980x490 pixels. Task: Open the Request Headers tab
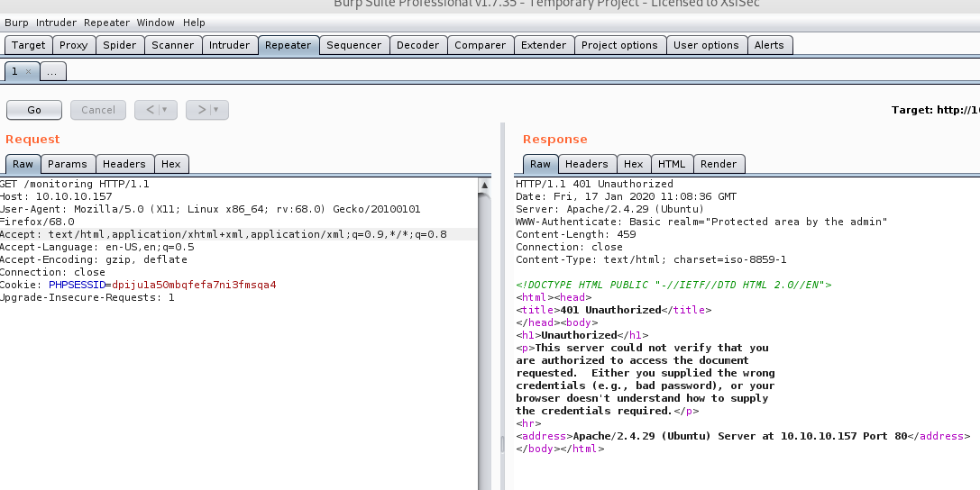(124, 164)
